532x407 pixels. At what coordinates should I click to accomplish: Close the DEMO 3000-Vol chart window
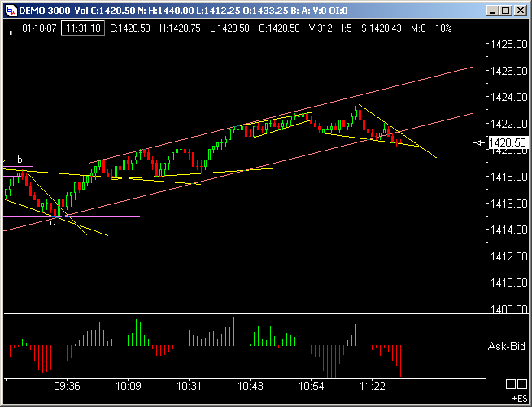pos(520,11)
